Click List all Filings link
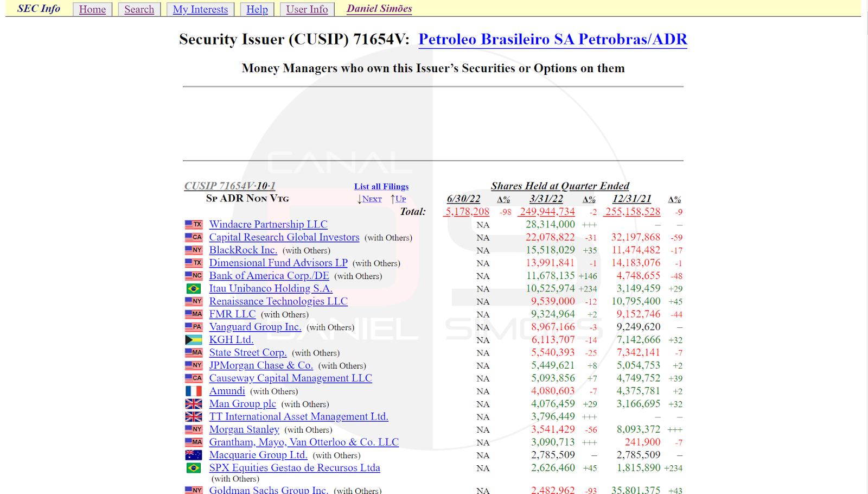Image resolution: width=868 pixels, height=494 pixels. point(381,186)
